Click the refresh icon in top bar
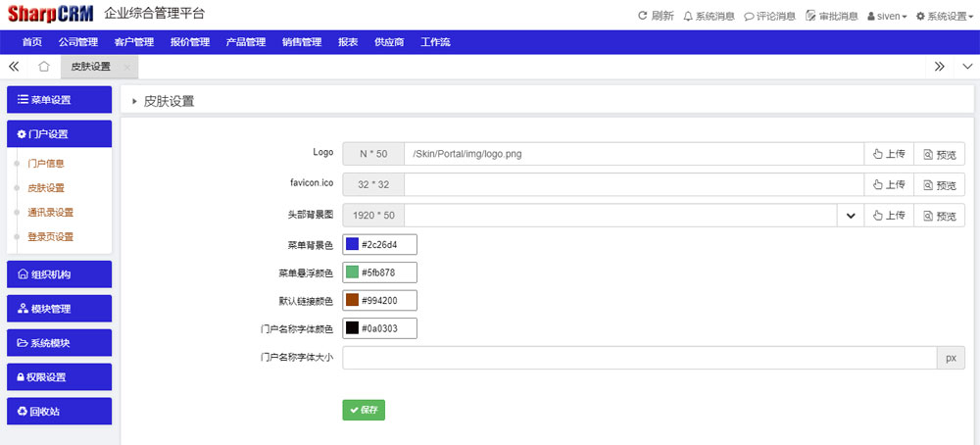Screen dimensions: 980x445 (643, 16)
